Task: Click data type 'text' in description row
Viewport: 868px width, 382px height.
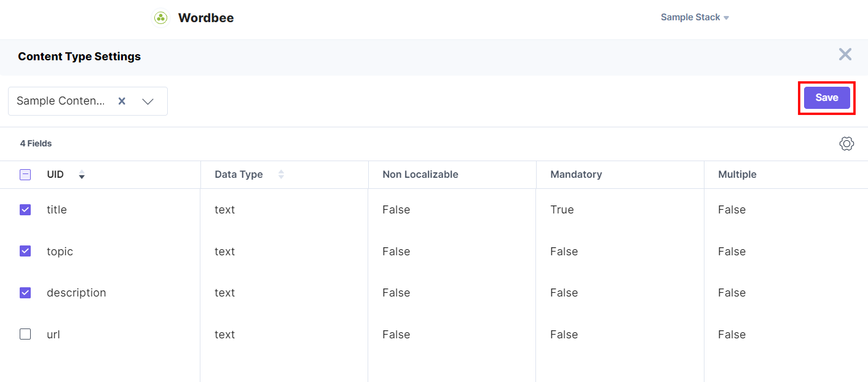Action: [x=224, y=293]
